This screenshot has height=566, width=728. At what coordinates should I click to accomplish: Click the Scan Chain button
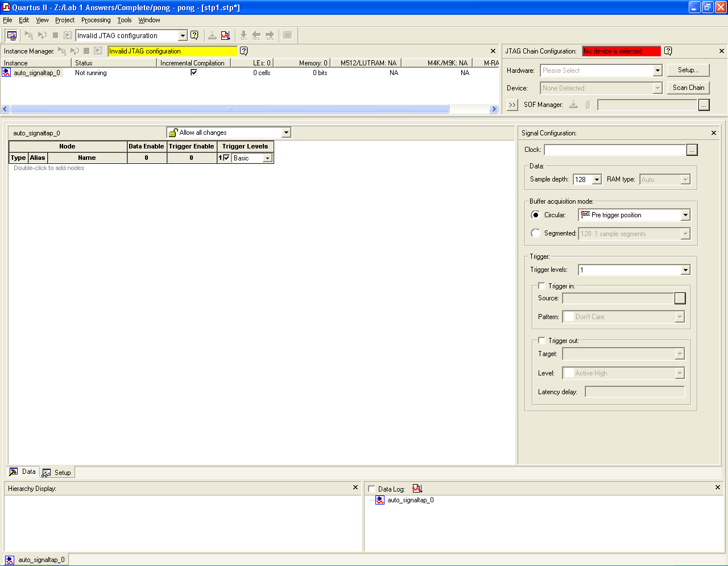point(688,88)
